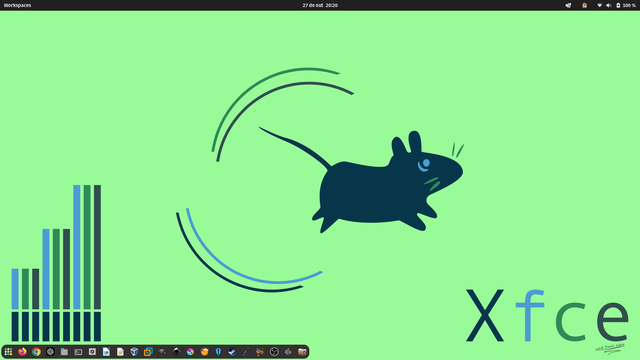Open the Workspaces overview in top bar
Image resolution: width=640 pixels, height=360 pixels.
coord(17,5)
